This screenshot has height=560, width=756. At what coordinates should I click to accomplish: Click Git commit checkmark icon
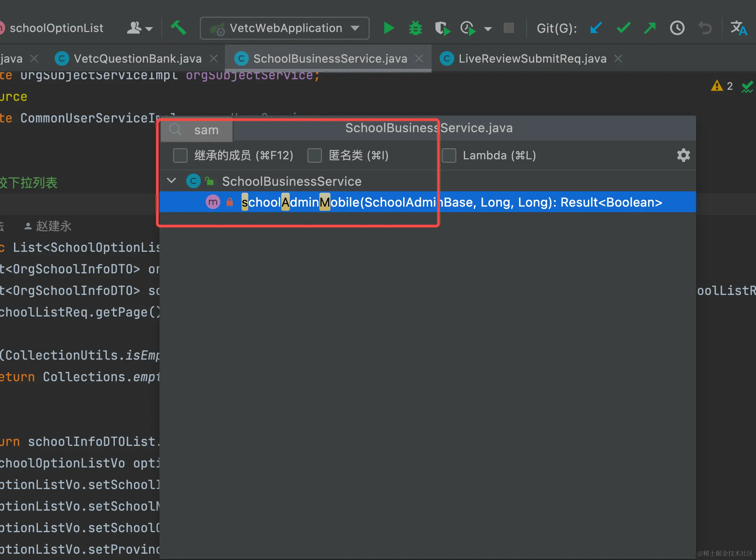tap(623, 28)
